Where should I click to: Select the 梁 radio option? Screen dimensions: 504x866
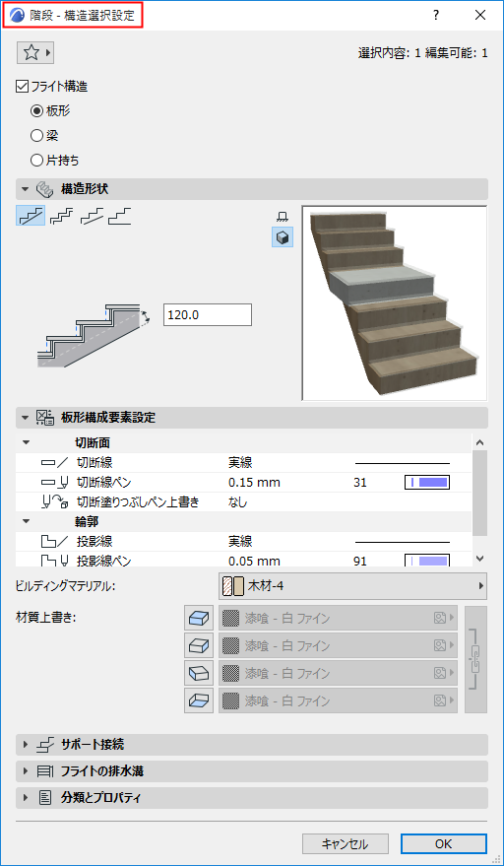(x=36, y=136)
